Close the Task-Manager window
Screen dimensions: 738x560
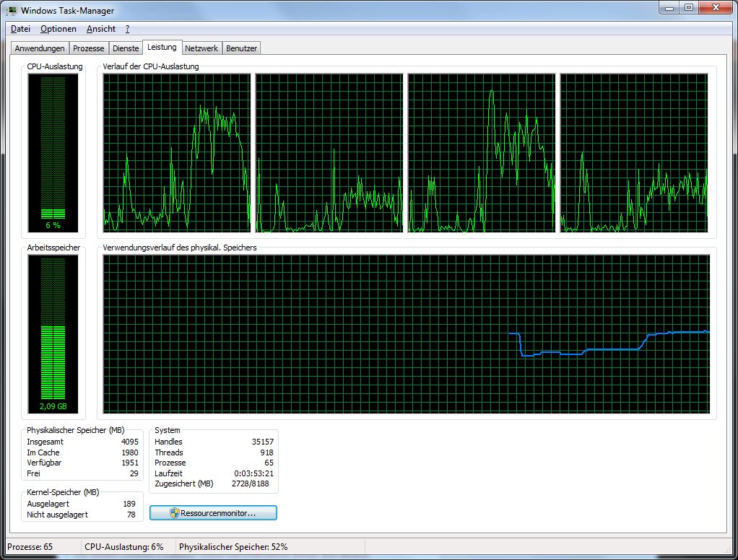pos(716,8)
